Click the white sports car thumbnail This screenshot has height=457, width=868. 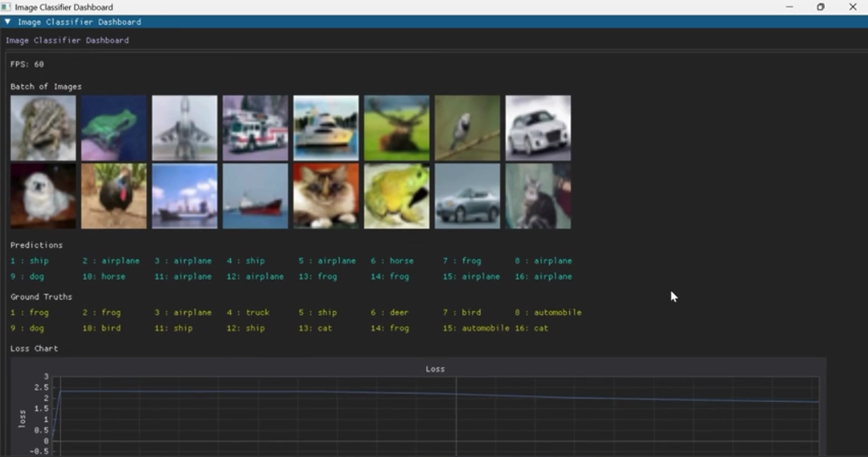point(538,128)
